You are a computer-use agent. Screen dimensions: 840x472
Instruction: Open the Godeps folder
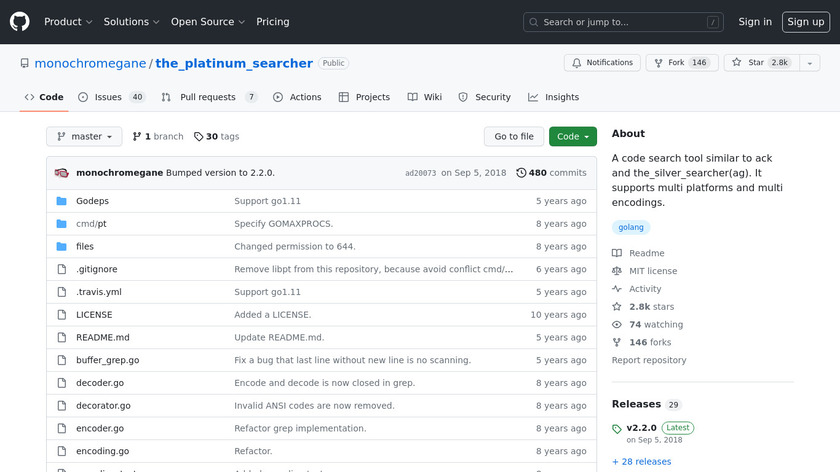[x=92, y=201]
